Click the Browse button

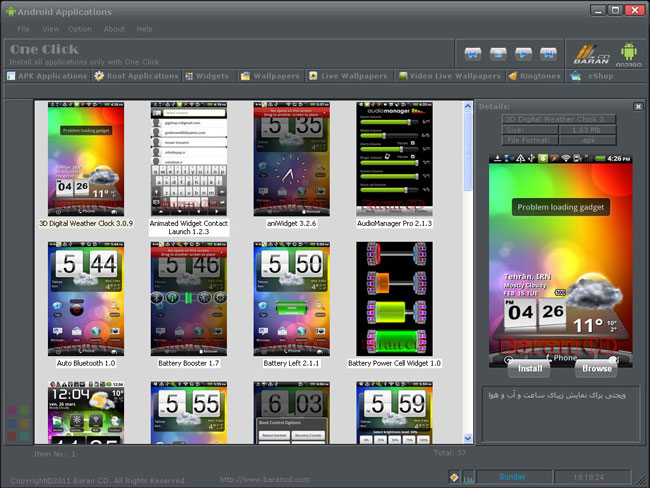(x=597, y=368)
